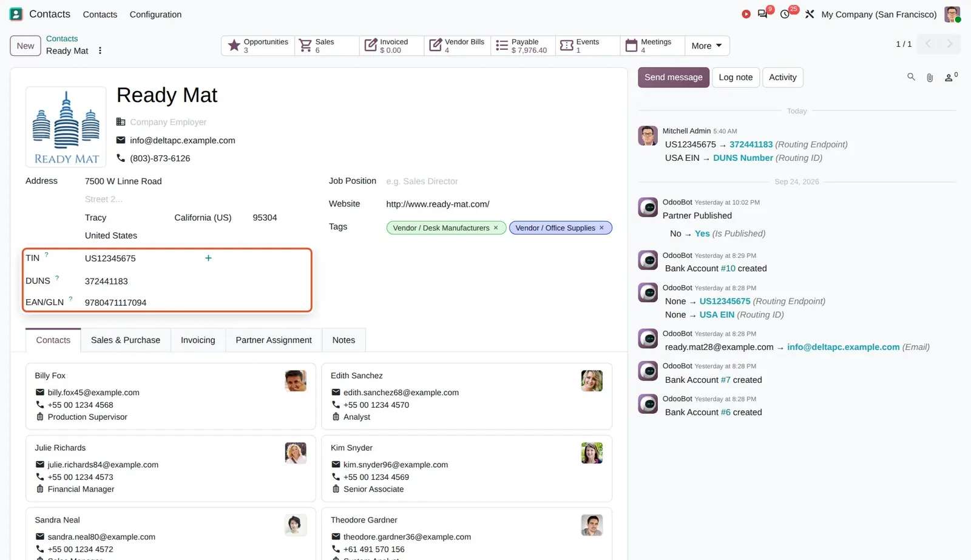The width and height of the screenshot is (971, 560).
Task: Click the followers person icon
Action: pos(950,77)
